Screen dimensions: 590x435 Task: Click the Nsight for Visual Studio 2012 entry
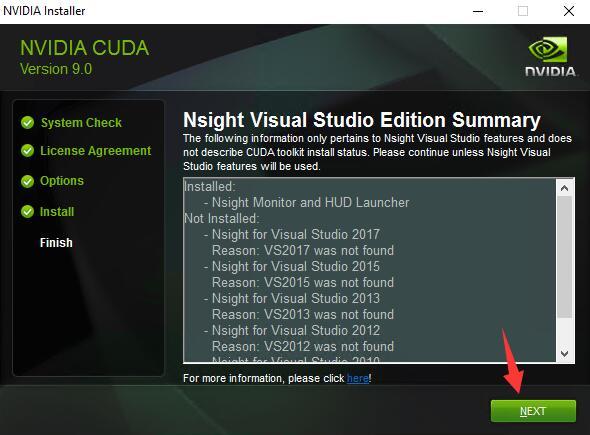coord(296,330)
